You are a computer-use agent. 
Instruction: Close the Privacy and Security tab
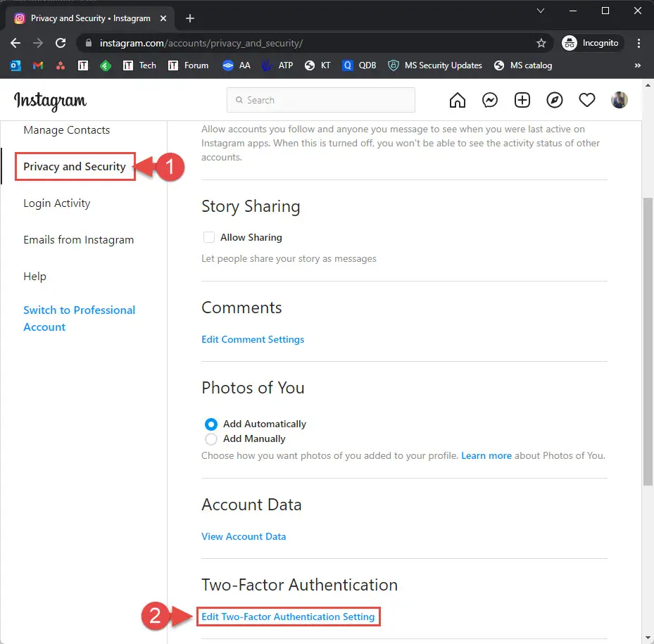[x=163, y=18]
